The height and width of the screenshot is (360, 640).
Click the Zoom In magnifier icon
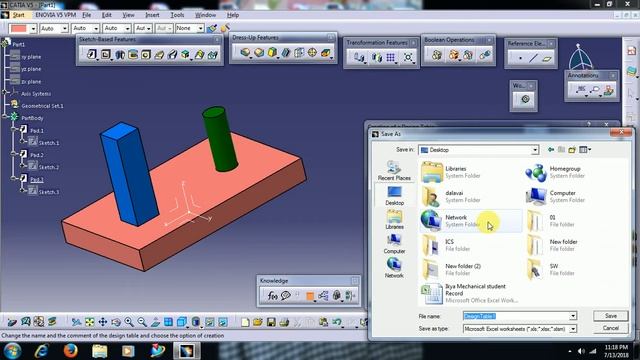point(129,322)
